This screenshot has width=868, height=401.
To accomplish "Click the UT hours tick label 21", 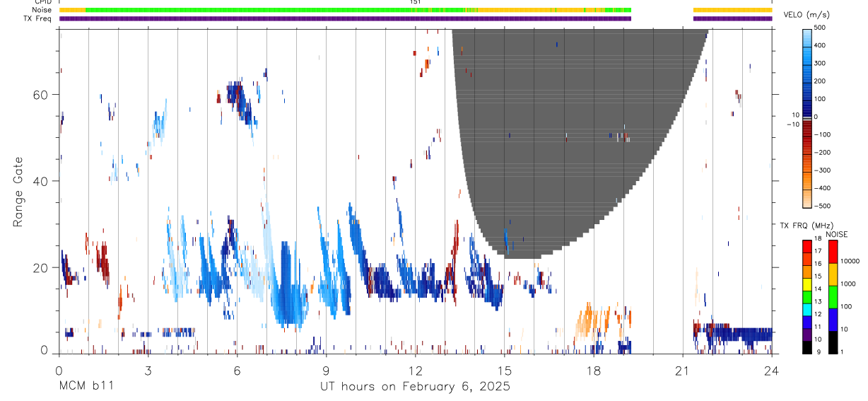I will 683,370.
